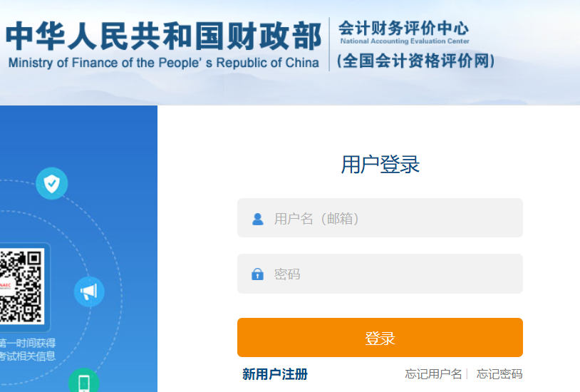Open the 新用户注册 registration link

coord(275,374)
